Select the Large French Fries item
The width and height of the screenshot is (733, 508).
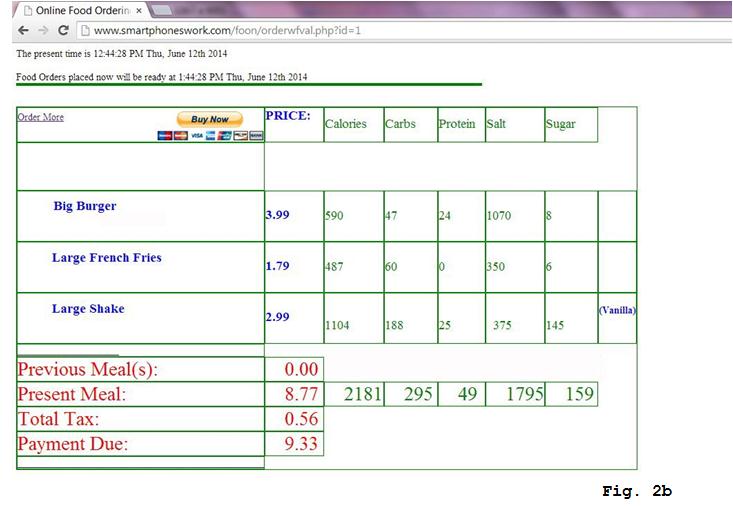coord(106,258)
